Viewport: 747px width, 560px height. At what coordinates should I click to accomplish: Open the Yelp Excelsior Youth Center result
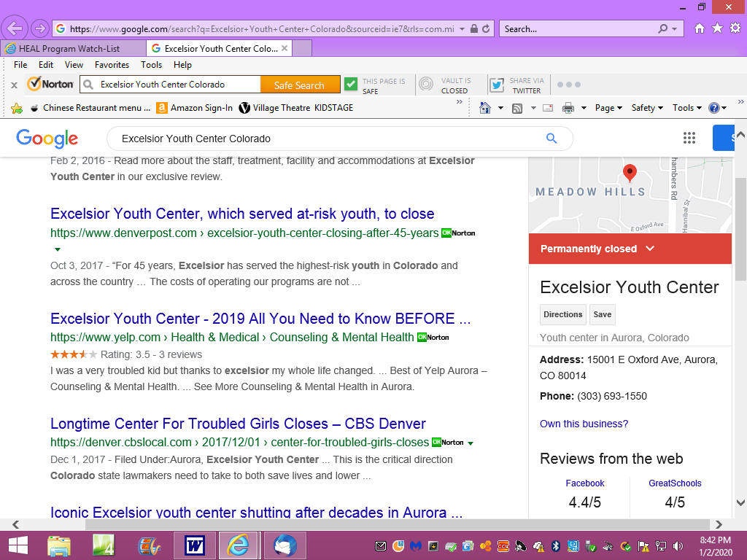[x=260, y=319]
